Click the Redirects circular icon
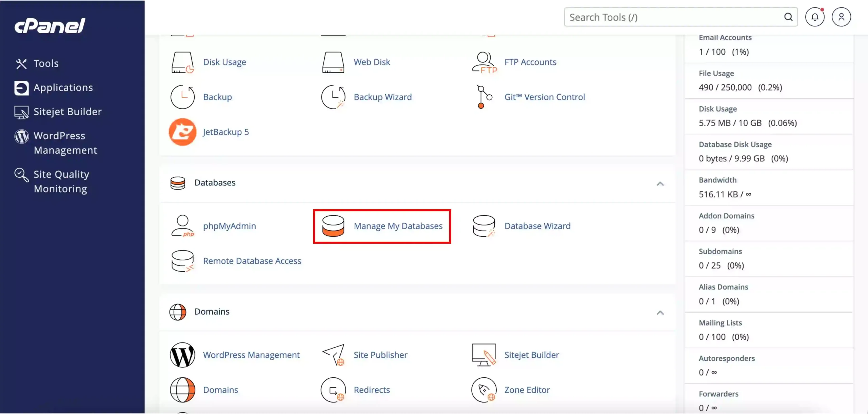 [x=333, y=390]
